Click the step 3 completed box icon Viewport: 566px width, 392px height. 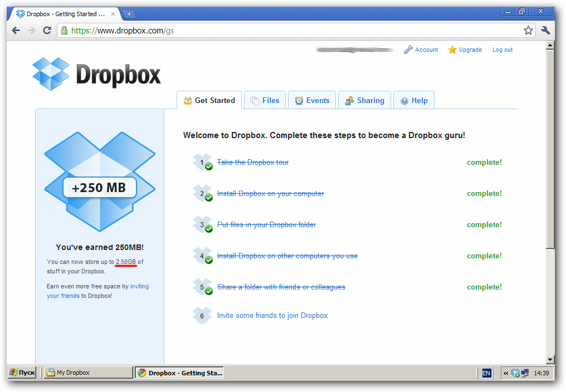pyautogui.click(x=203, y=224)
